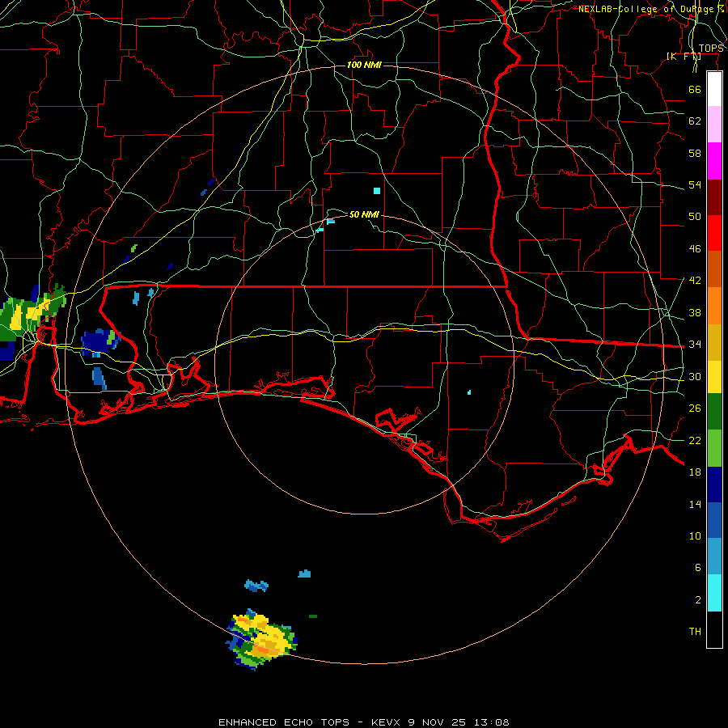Click the "TOPS" legend heading
This screenshot has height=728, width=728.
(x=711, y=49)
